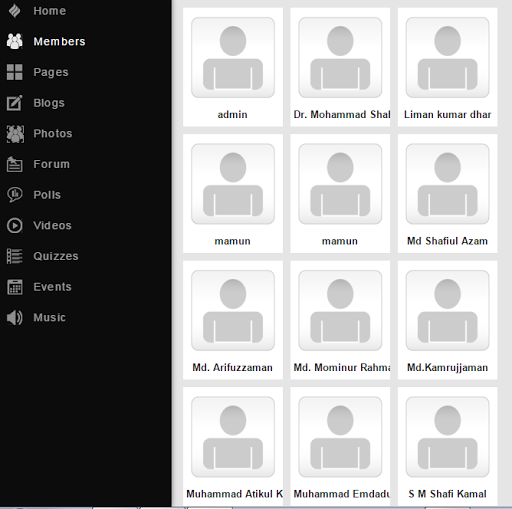Open the Pages grid icon
Viewport: 512px width, 509px height.
click(14, 72)
